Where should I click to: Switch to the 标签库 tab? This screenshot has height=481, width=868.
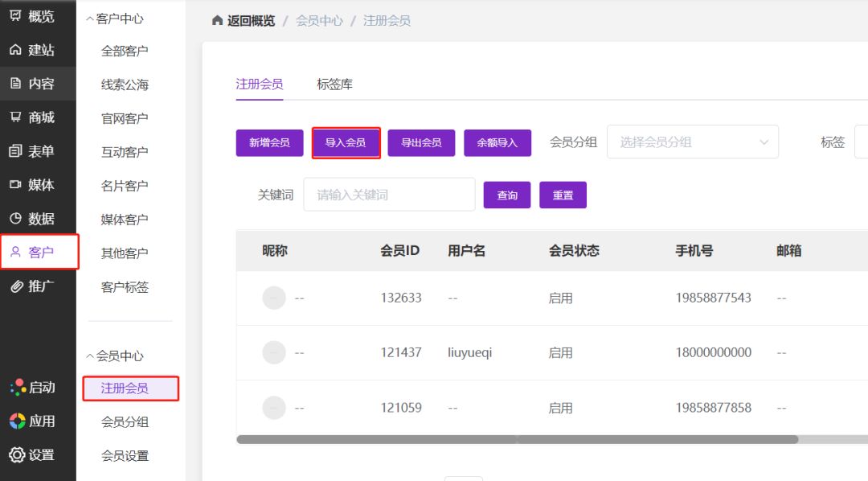click(334, 84)
